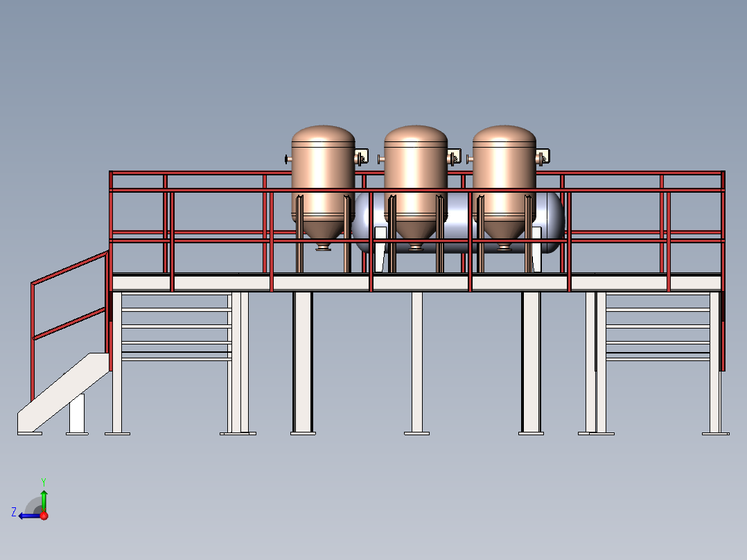Screen dimensions: 747x560
Task: Select the white platform deck beam
Action: click(x=416, y=283)
